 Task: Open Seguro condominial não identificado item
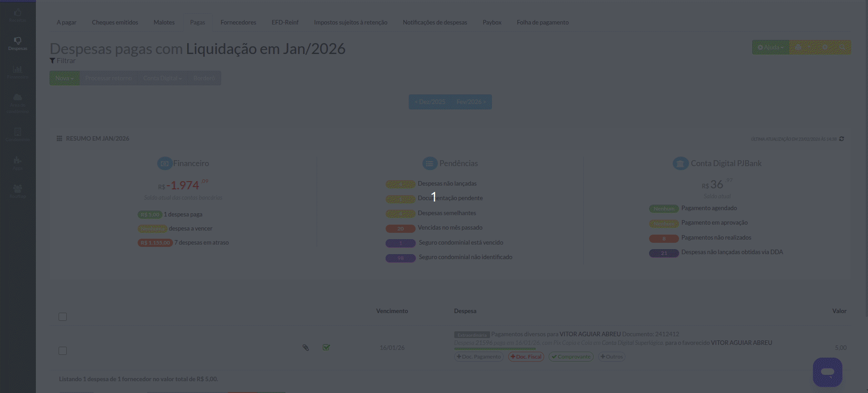tap(466, 257)
